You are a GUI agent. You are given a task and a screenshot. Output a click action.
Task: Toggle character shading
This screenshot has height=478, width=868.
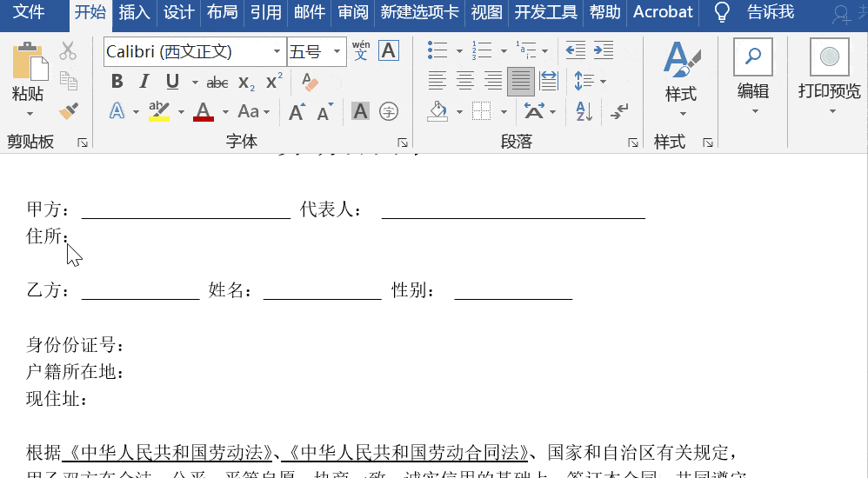pos(360,111)
